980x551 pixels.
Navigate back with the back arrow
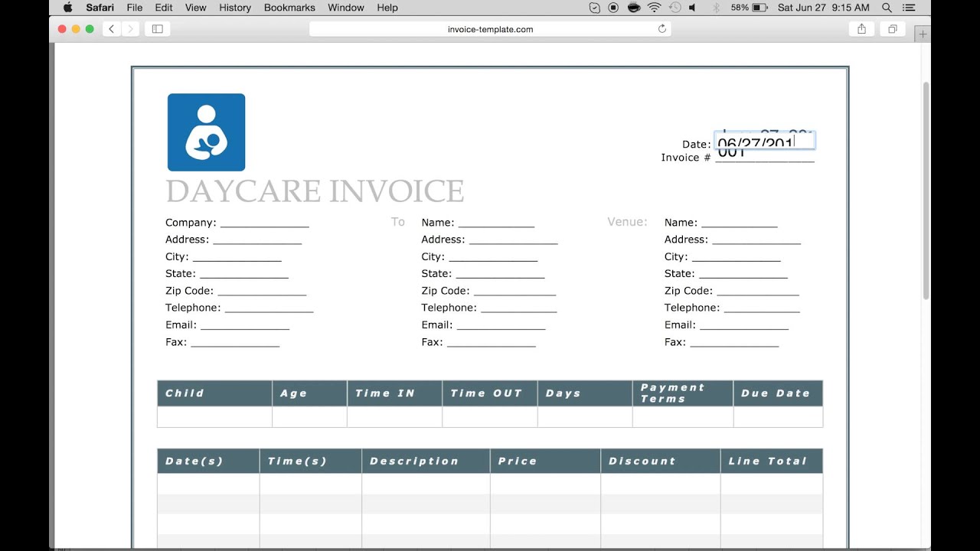[112, 28]
